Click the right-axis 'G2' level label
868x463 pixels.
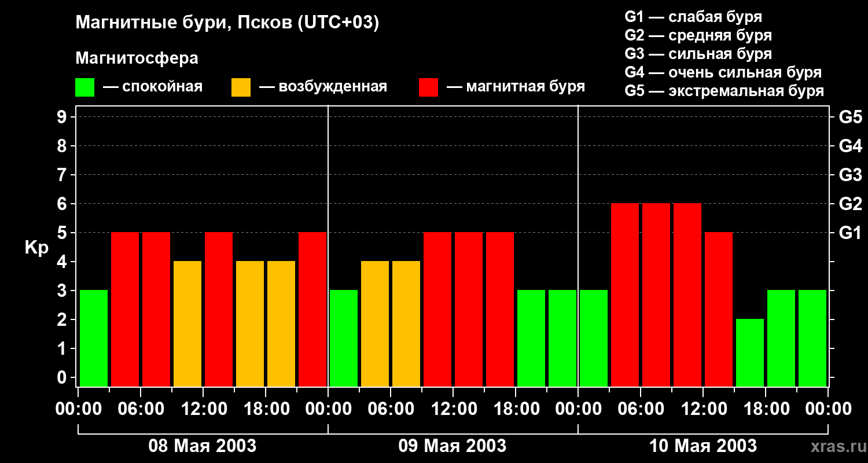850,204
